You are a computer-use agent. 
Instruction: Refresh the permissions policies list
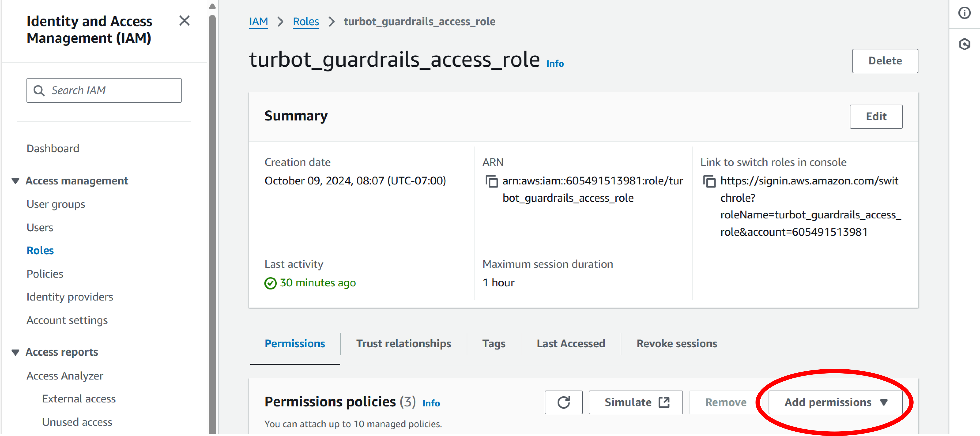pyautogui.click(x=563, y=402)
